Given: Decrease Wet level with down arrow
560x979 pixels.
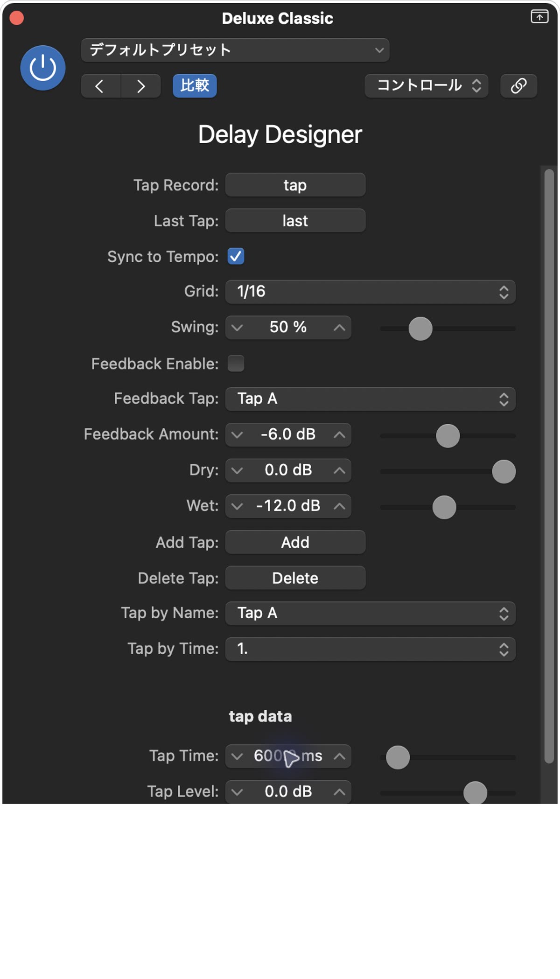Looking at the screenshot, I should tap(237, 506).
